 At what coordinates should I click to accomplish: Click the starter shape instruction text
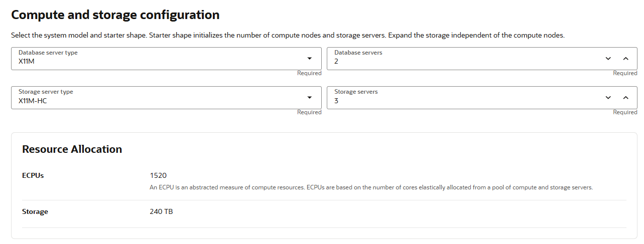288,36
